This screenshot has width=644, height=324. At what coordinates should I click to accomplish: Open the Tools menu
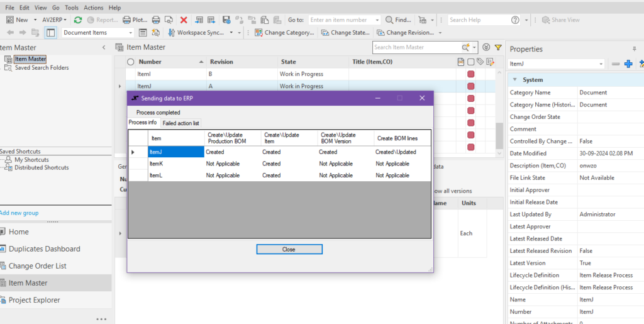(x=71, y=8)
